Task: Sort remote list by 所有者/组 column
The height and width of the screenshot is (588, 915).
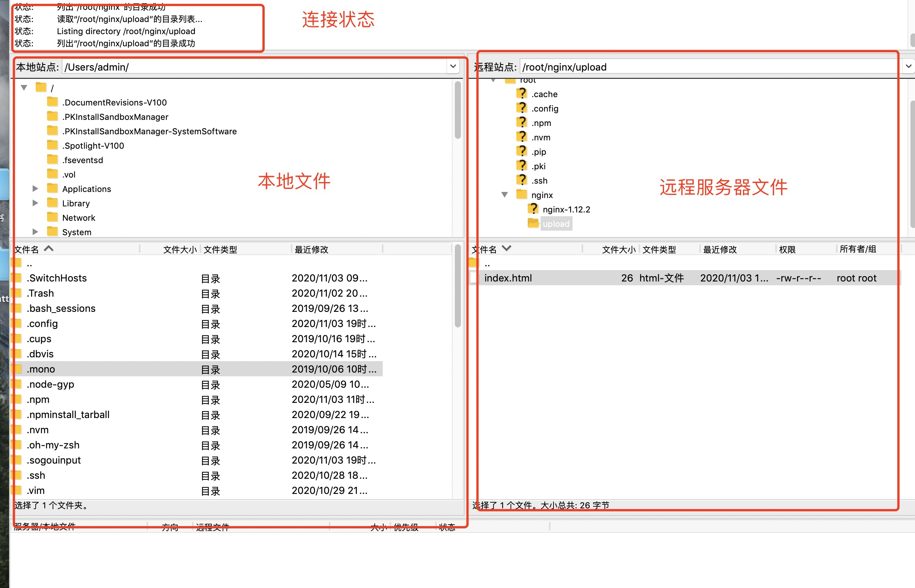Action: [858, 249]
